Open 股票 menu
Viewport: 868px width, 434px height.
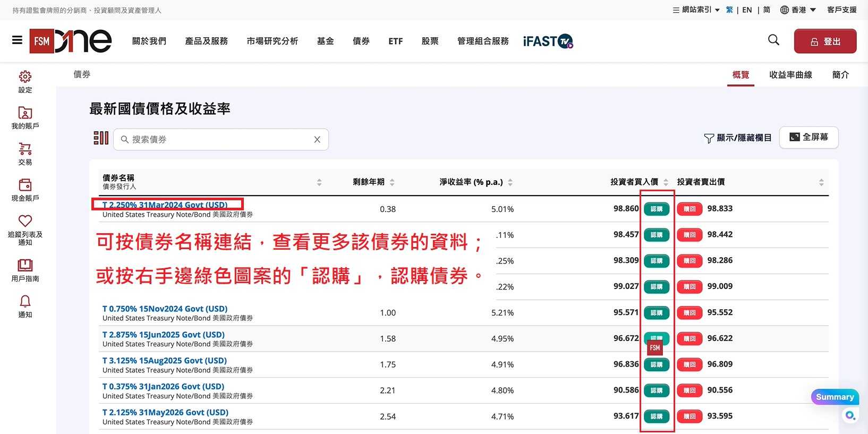click(430, 41)
